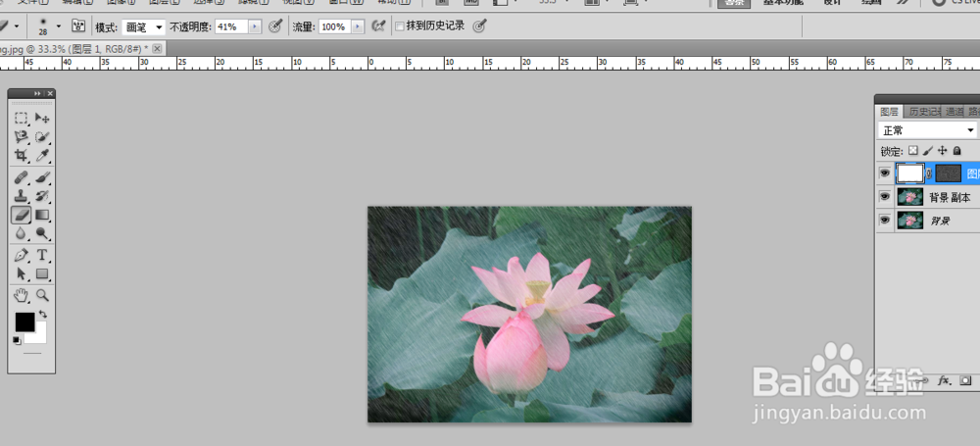This screenshot has width=980, height=446.
Task: Select the History Brush tool
Action: click(x=42, y=196)
